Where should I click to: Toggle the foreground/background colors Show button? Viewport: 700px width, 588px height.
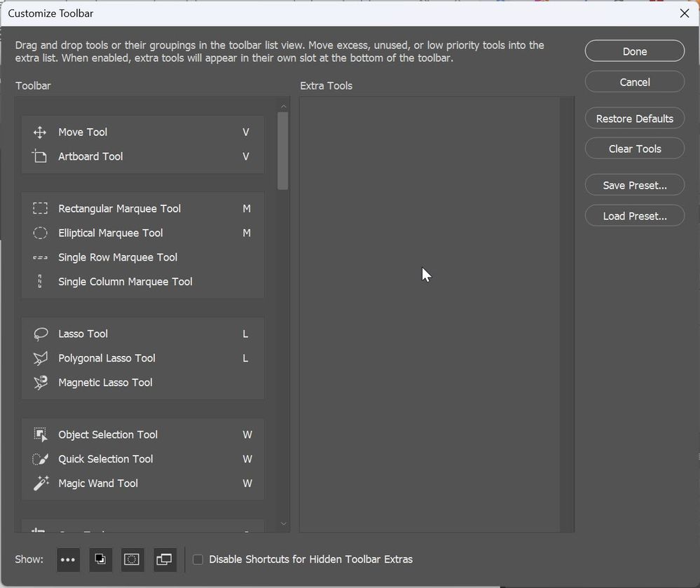click(x=100, y=560)
